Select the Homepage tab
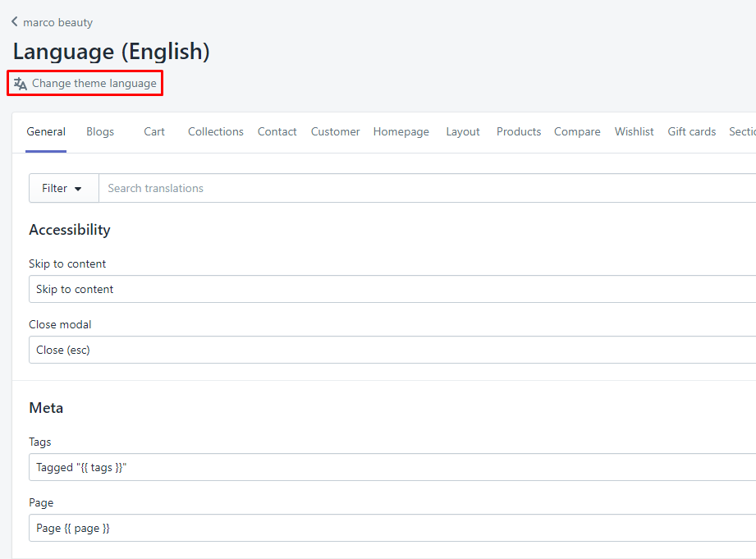 click(x=401, y=131)
